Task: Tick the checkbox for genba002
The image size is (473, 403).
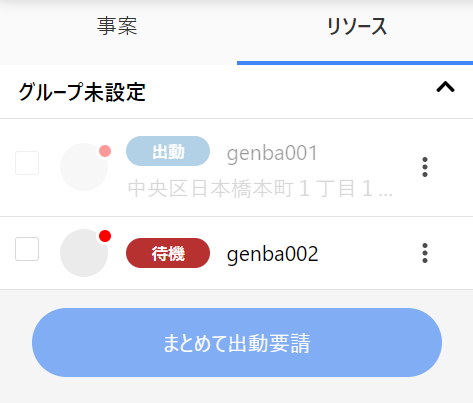Action: [27, 249]
